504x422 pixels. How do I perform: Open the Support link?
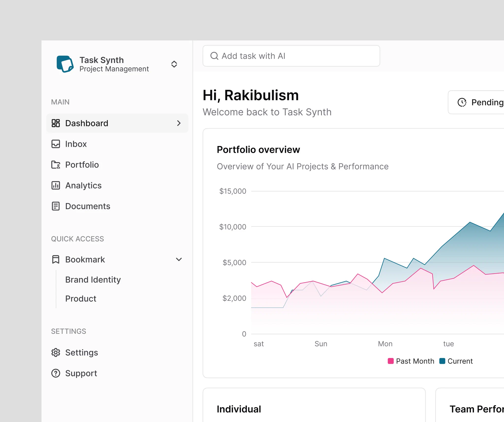[117, 373]
